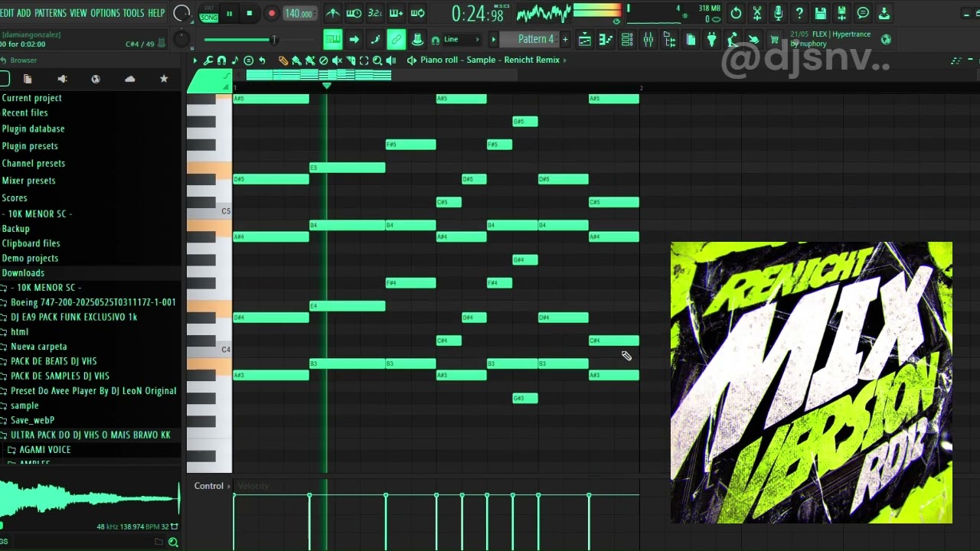Open the TOOLS menu
The image size is (980, 551).
point(133,13)
